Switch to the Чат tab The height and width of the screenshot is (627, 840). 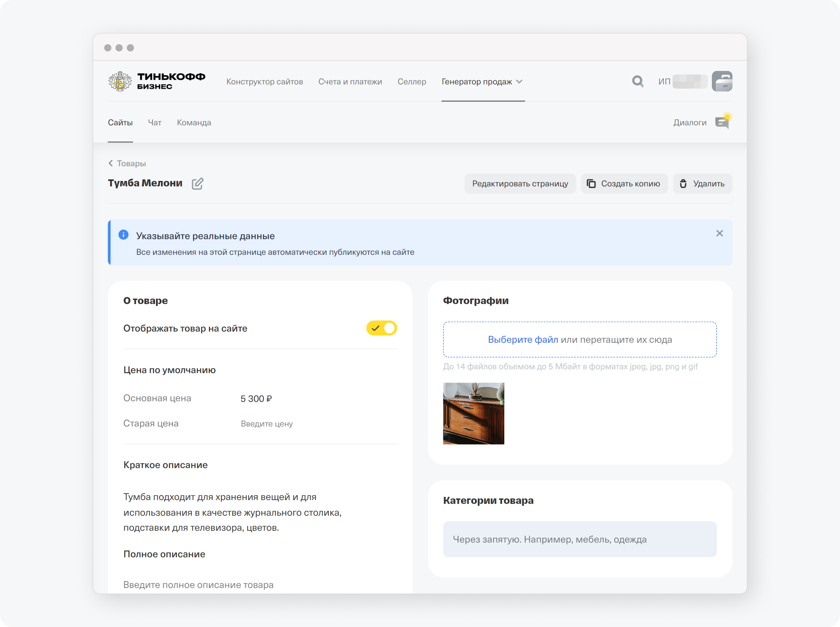pyautogui.click(x=155, y=123)
